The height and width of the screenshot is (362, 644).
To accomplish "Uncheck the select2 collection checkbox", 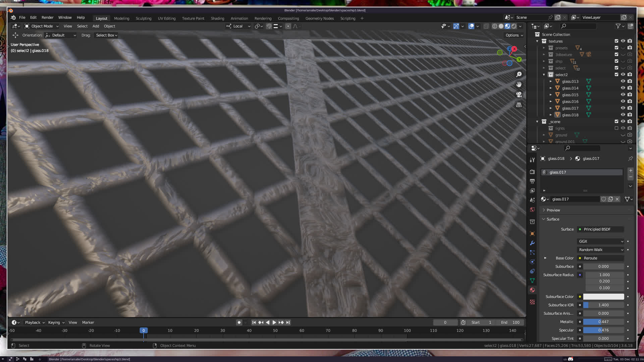I will click(x=616, y=74).
